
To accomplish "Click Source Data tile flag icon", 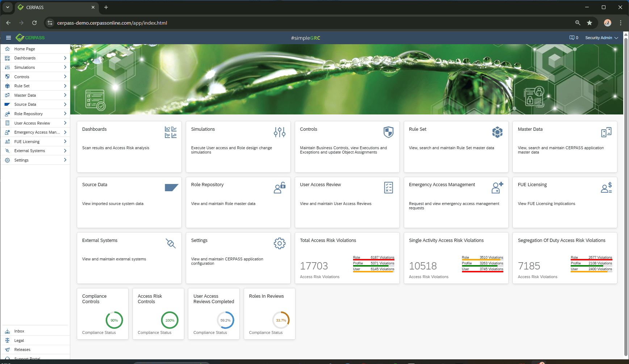I will pyautogui.click(x=171, y=188).
